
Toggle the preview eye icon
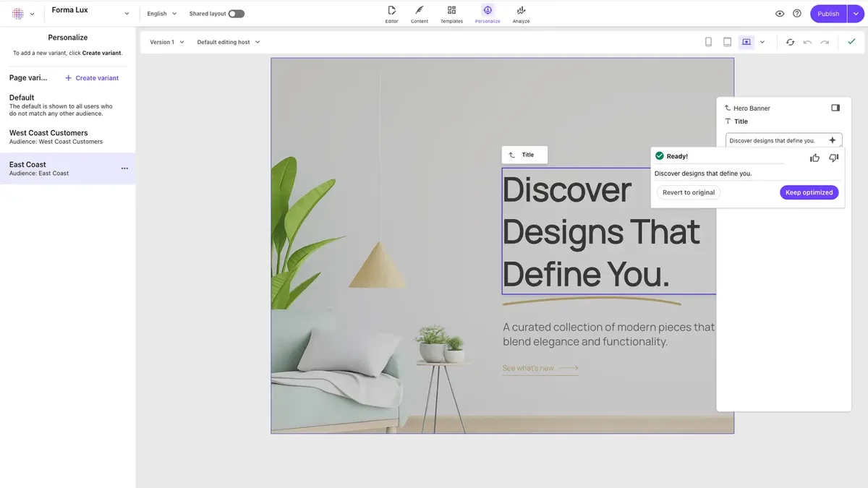(780, 14)
